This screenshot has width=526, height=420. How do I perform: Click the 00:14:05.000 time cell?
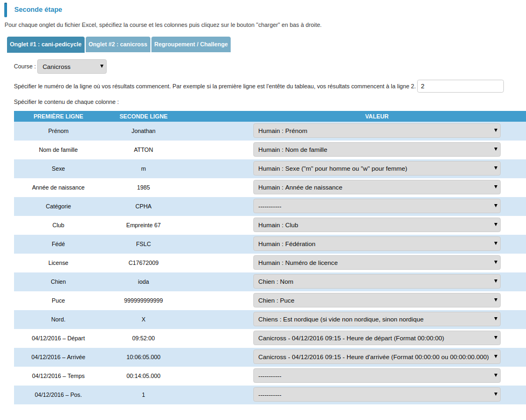(143, 376)
